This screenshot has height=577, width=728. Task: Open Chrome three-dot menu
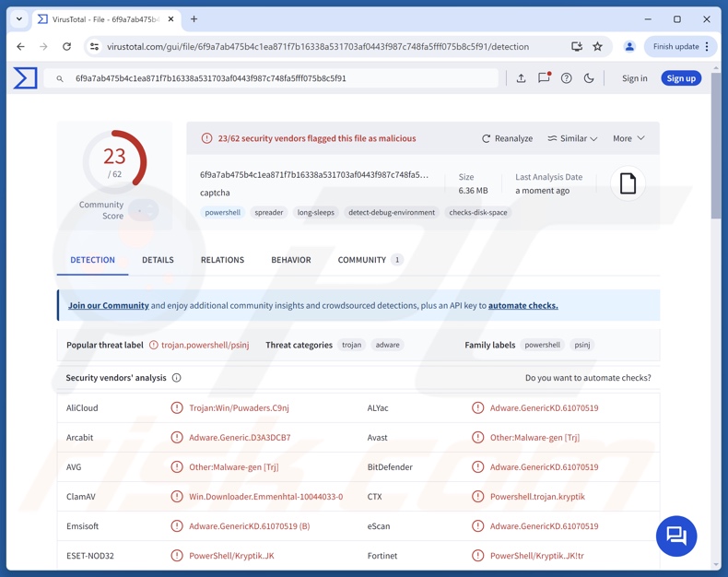(707, 46)
